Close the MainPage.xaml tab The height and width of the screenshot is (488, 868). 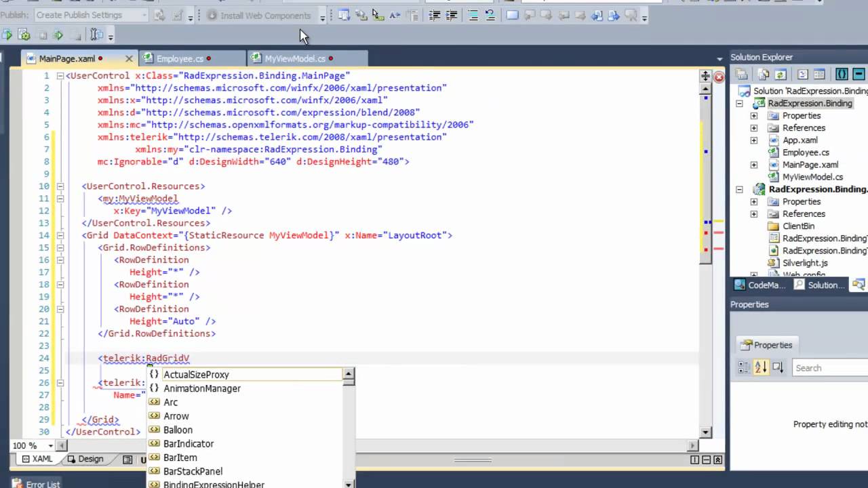tap(129, 59)
